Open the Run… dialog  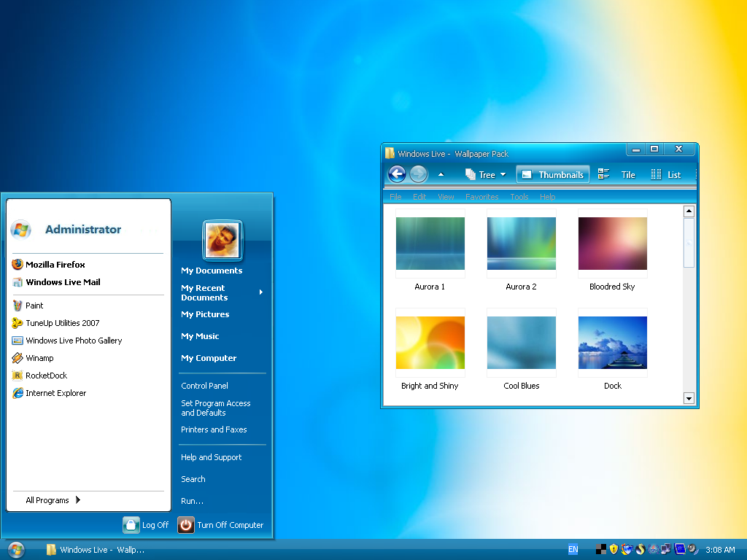tap(192, 501)
